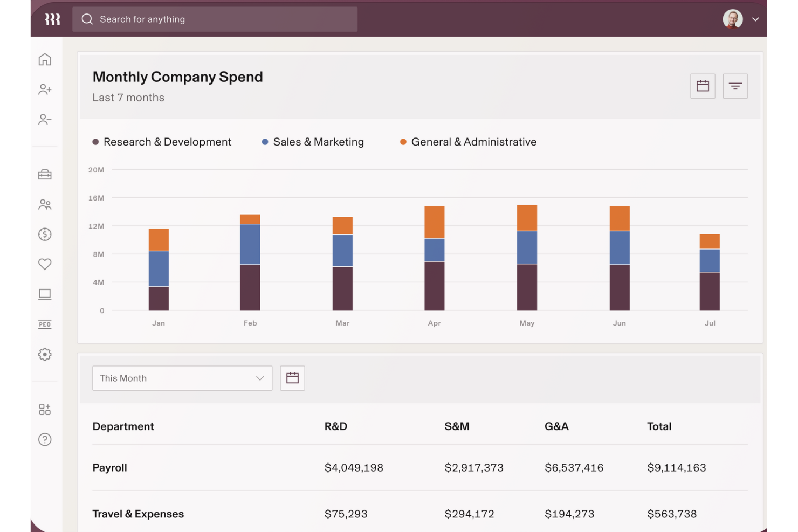Toggle the Sales & Marketing legend entry
This screenshot has width=798, height=532.
coord(313,142)
